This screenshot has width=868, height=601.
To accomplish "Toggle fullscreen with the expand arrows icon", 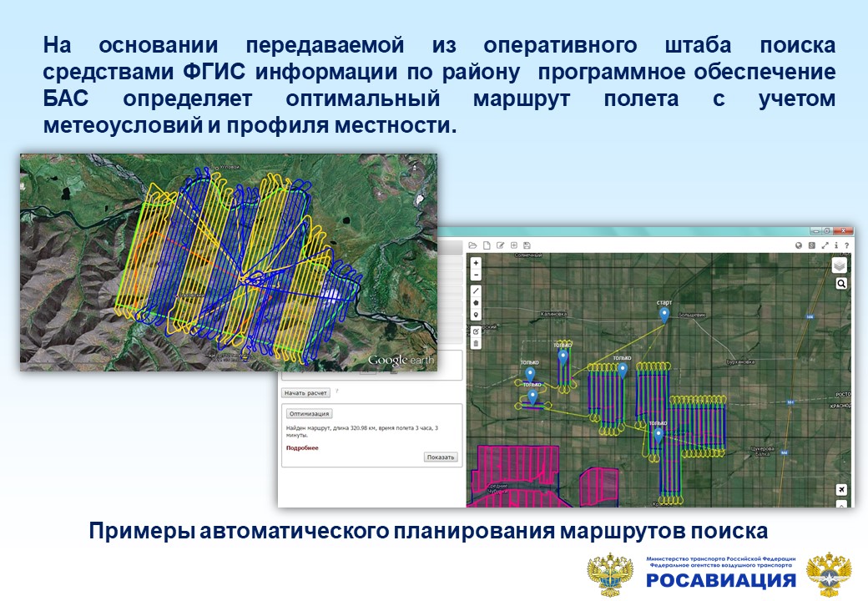I will click(825, 245).
